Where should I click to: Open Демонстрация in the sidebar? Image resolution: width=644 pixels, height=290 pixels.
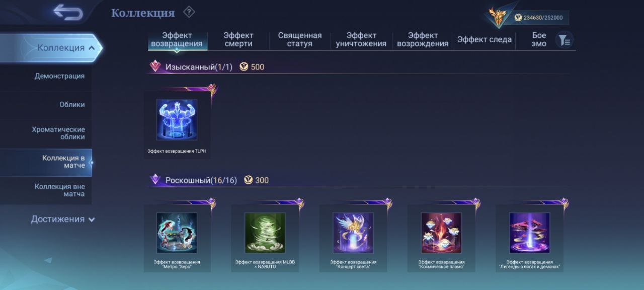[59, 76]
